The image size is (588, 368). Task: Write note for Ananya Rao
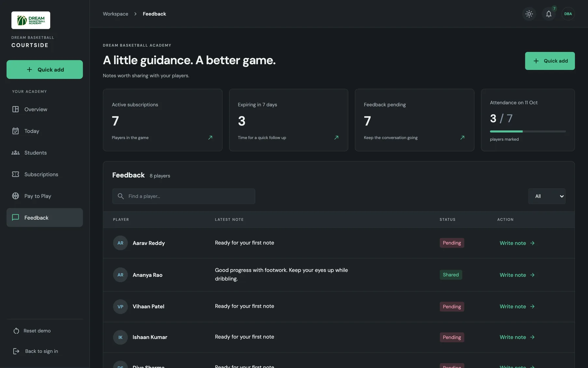[x=517, y=275]
